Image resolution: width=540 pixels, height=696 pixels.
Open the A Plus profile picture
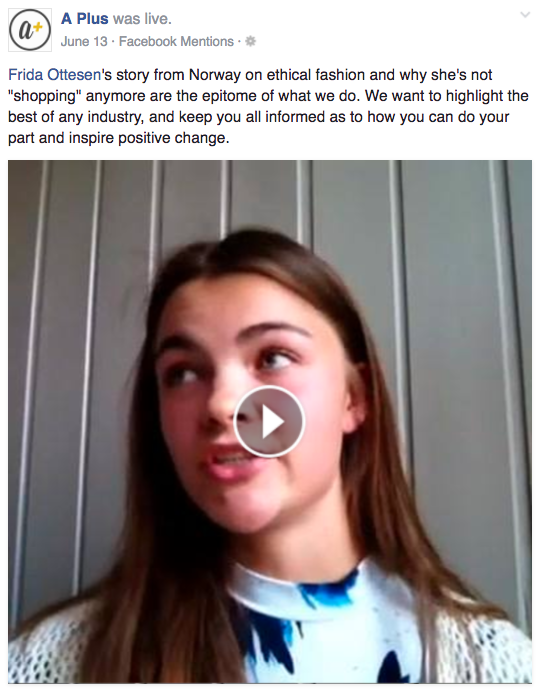30,30
